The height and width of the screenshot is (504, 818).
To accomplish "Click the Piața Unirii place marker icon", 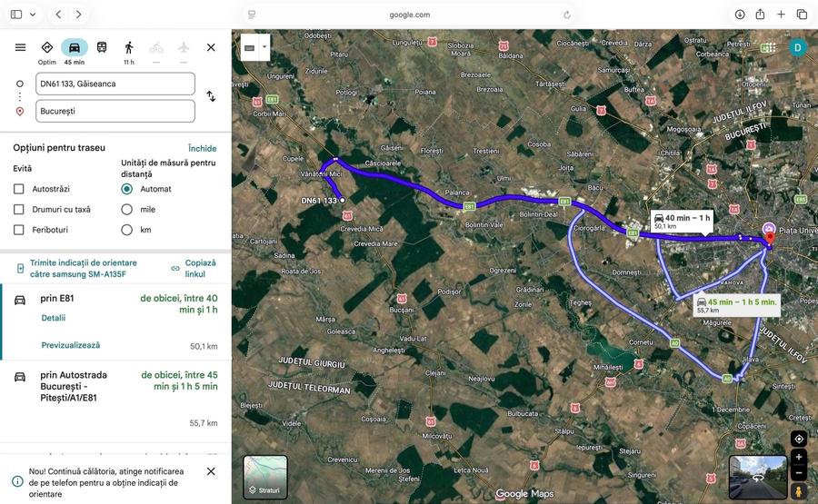I will point(768,228).
